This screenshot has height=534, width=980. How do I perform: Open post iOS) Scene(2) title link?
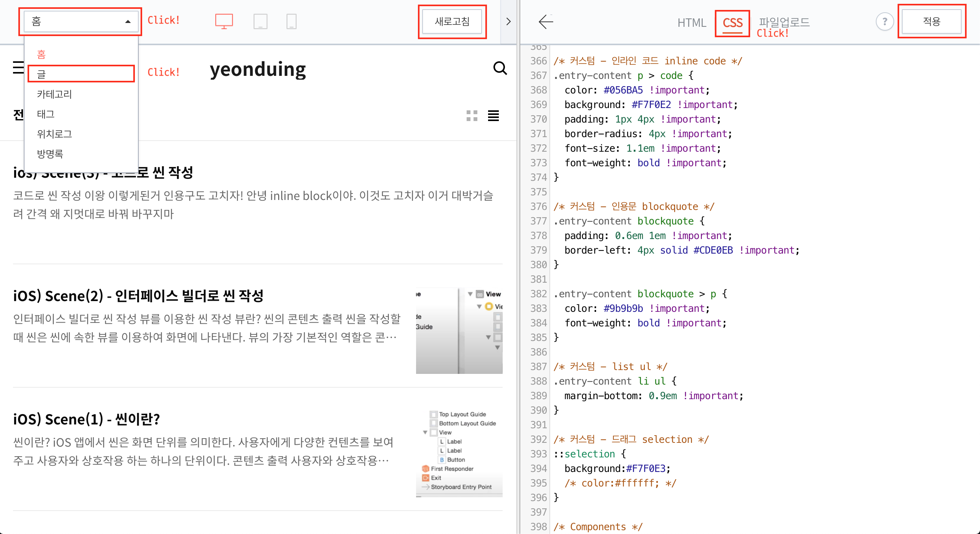click(x=138, y=296)
